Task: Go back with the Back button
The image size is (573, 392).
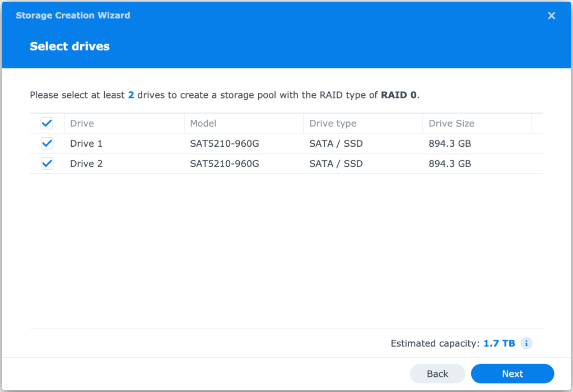Action: click(437, 374)
